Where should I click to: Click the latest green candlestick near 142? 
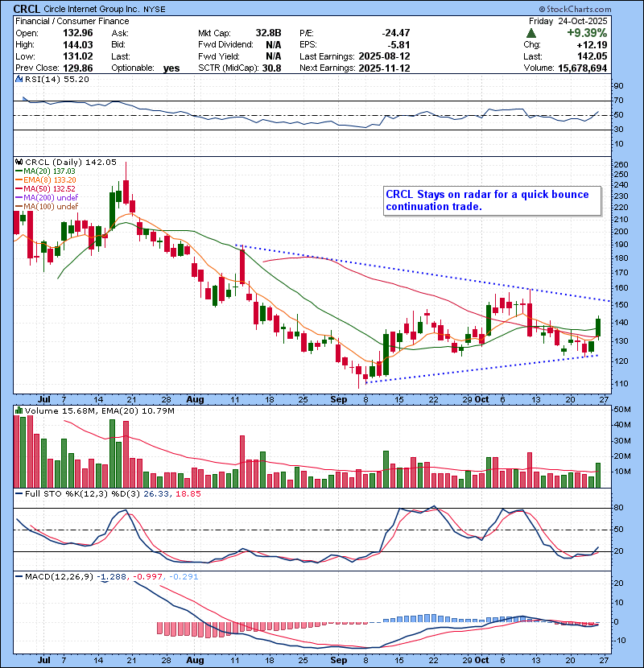pyautogui.click(x=598, y=328)
